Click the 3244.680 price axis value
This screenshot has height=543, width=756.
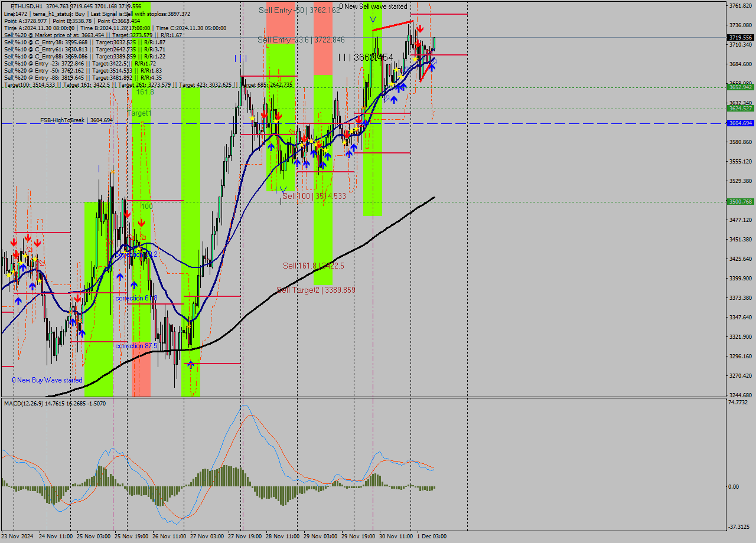pyautogui.click(x=741, y=395)
